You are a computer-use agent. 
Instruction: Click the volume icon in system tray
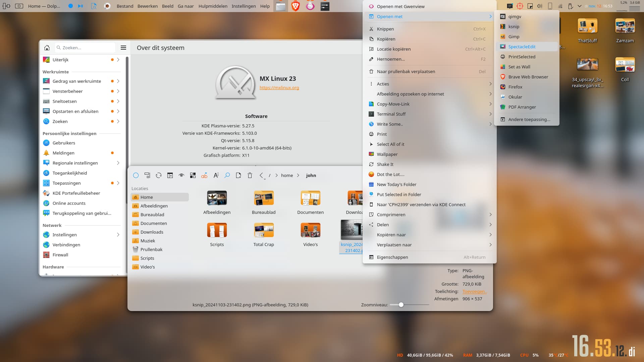(540, 6)
